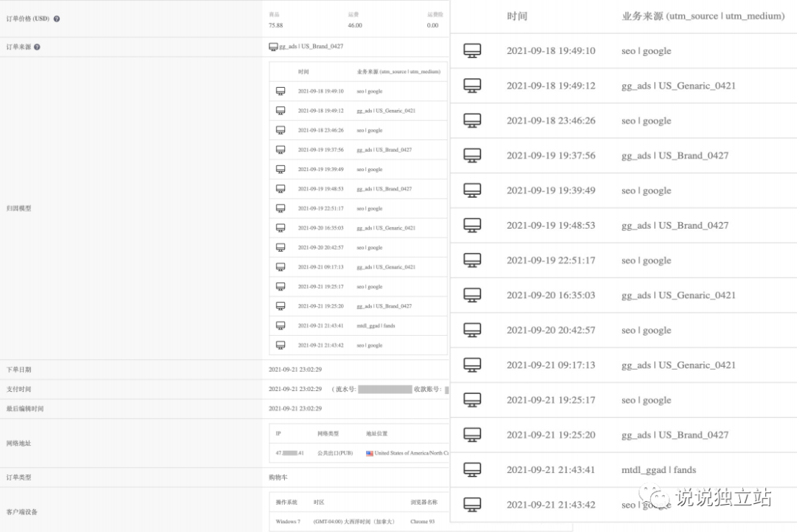Click the device icon next to mtdl_ggad | fands entry
The image size is (797, 532).
click(x=472, y=470)
